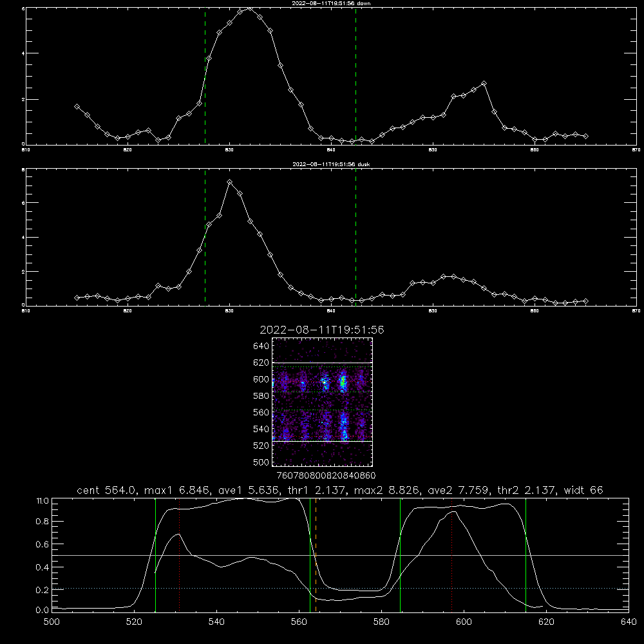The height and width of the screenshot is (644, 644).
Task: Click the first data diamond of the dusk curve
Action: [x=77, y=298]
